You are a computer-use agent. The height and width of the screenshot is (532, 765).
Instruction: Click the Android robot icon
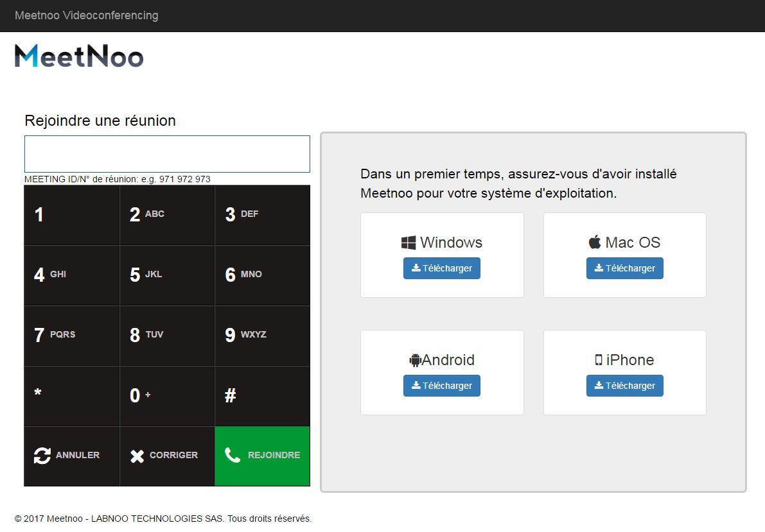pos(415,360)
